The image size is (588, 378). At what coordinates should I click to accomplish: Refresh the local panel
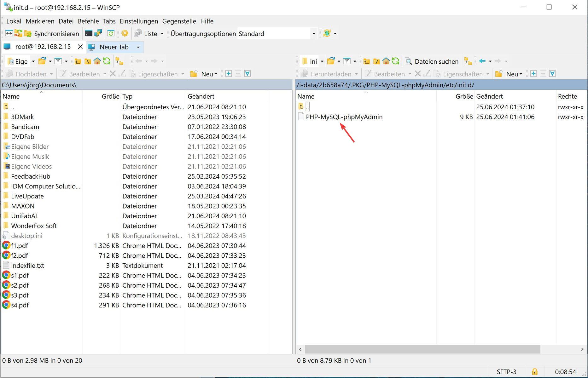coord(107,61)
